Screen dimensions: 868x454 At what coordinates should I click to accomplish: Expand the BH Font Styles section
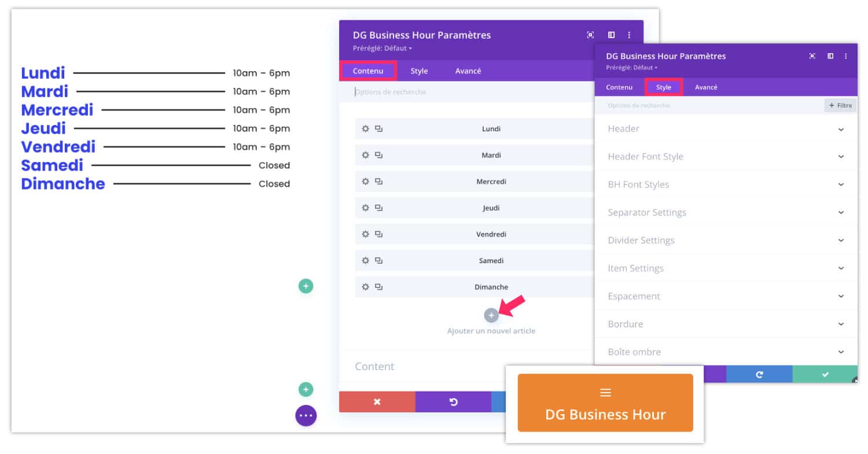[726, 184]
